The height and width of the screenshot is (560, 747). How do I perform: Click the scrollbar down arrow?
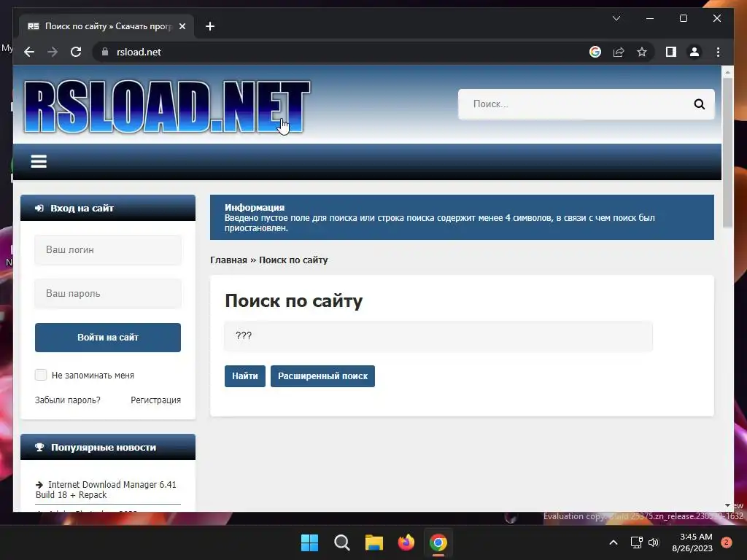click(x=727, y=505)
